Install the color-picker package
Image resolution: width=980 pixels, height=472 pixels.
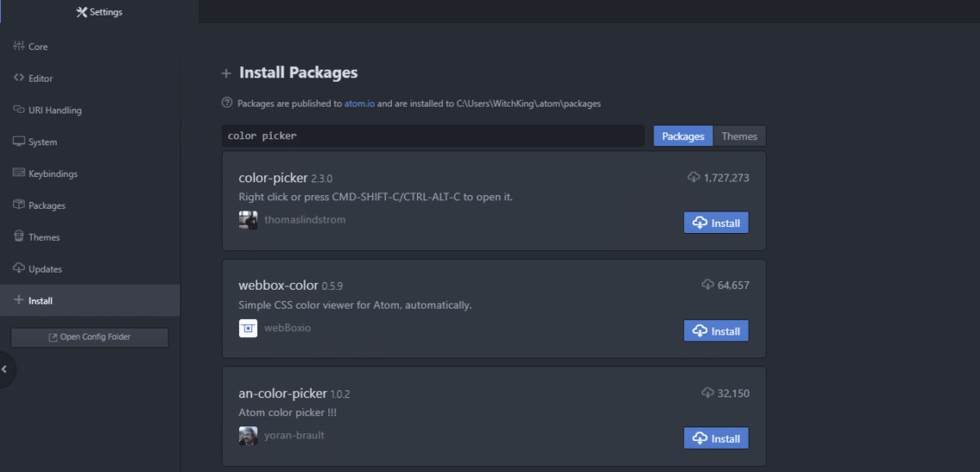click(716, 223)
